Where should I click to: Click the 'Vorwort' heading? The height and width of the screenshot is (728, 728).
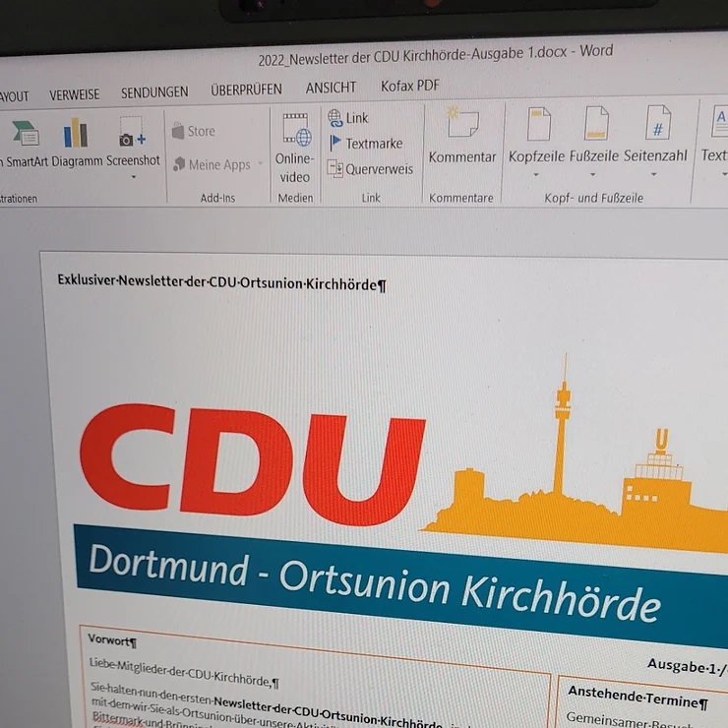click(111, 640)
